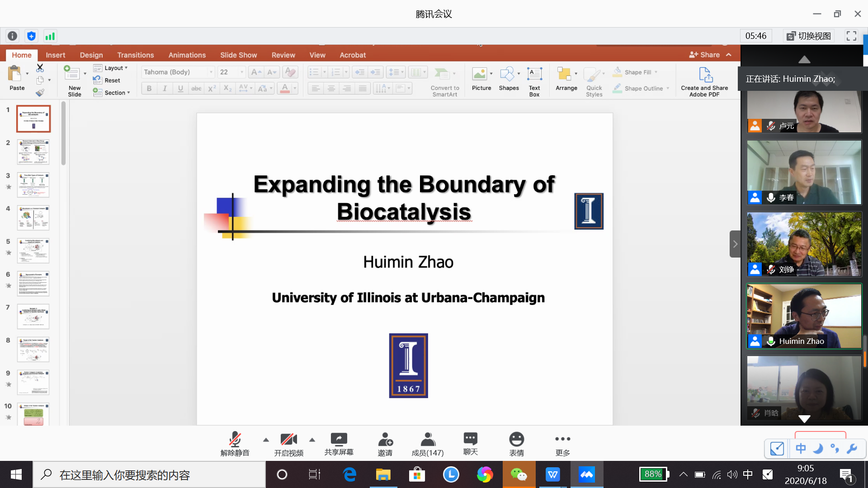The height and width of the screenshot is (488, 868).
Task: Click the Clear Formatting icon
Action: point(290,72)
